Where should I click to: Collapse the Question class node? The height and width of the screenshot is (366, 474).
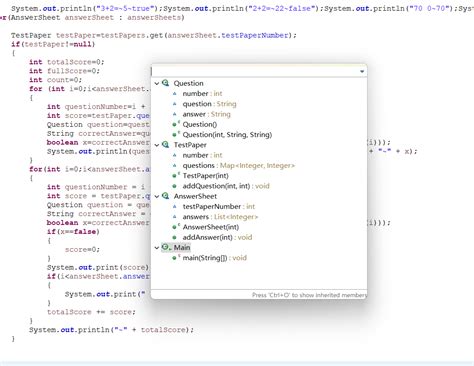coord(157,83)
